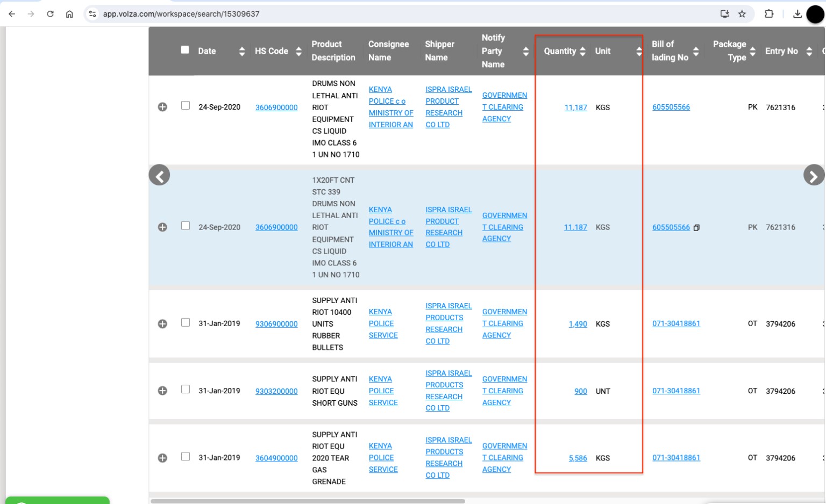
Task: Sort by Quantity column arrows
Action: coord(582,51)
